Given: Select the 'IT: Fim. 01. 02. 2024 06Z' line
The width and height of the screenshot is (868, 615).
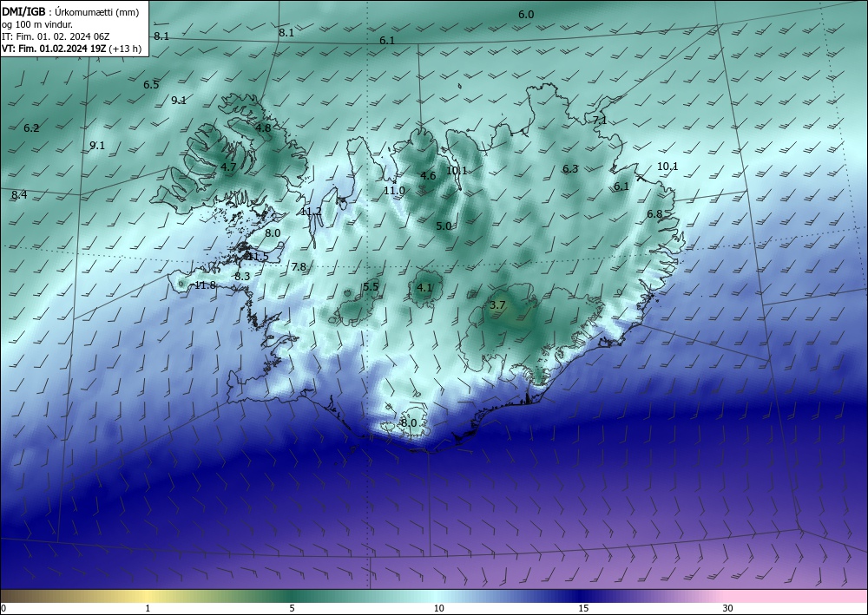Looking at the screenshot, I should [x=56, y=36].
